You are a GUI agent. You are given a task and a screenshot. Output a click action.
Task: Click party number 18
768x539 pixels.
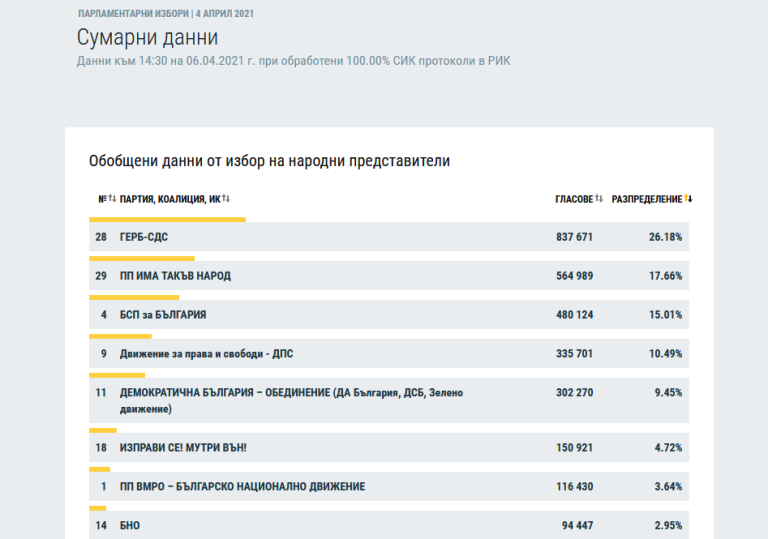point(101,447)
